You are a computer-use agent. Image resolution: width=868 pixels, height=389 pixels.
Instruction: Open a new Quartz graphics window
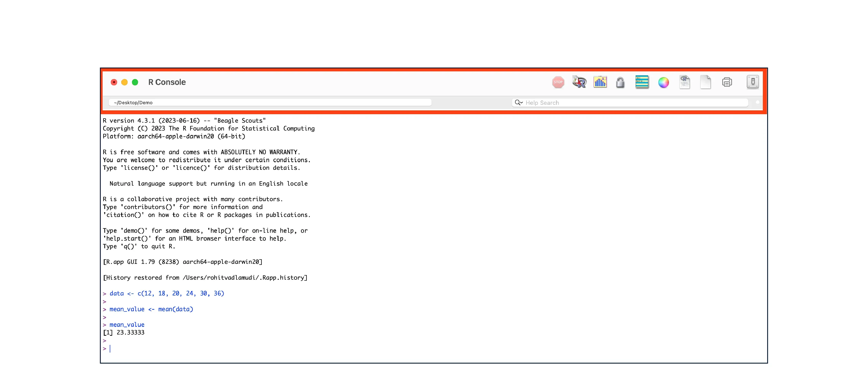[x=600, y=82]
